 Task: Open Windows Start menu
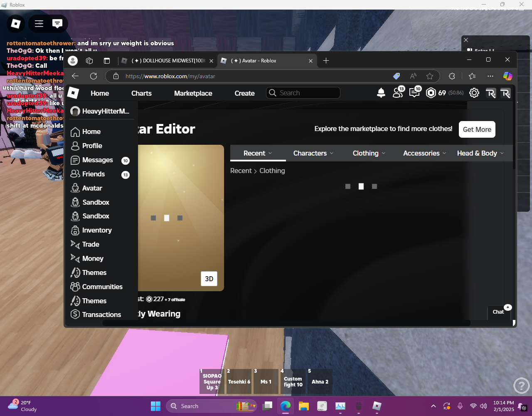click(x=155, y=406)
